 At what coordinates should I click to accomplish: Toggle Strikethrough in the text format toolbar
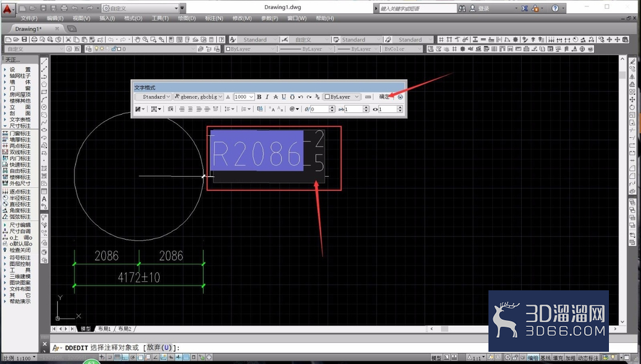(276, 97)
